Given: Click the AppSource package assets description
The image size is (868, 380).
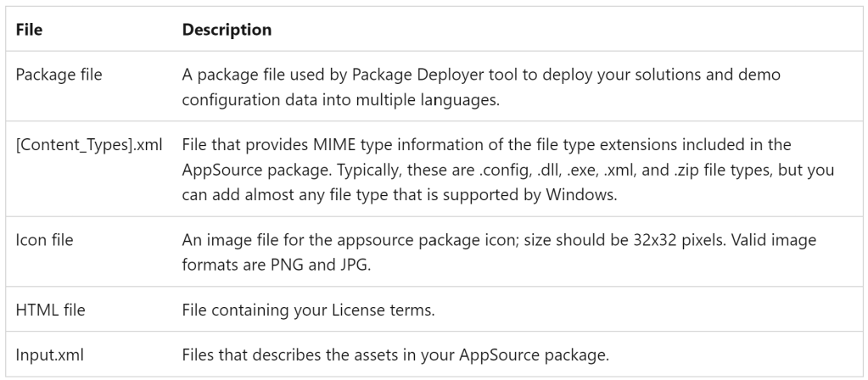Looking at the screenshot, I should click(x=395, y=354).
